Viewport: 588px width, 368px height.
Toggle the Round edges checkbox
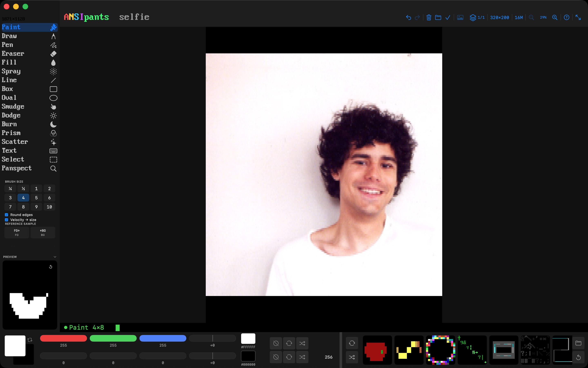[7, 215]
